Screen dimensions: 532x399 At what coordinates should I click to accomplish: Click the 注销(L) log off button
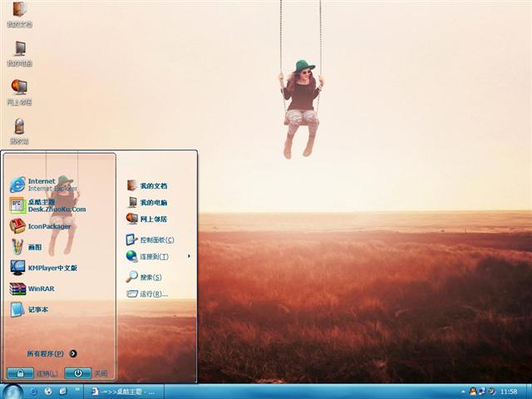point(32,373)
